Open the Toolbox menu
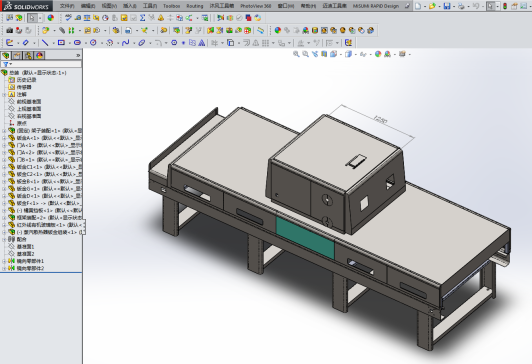The image size is (532, 364). tap(171, 6)
